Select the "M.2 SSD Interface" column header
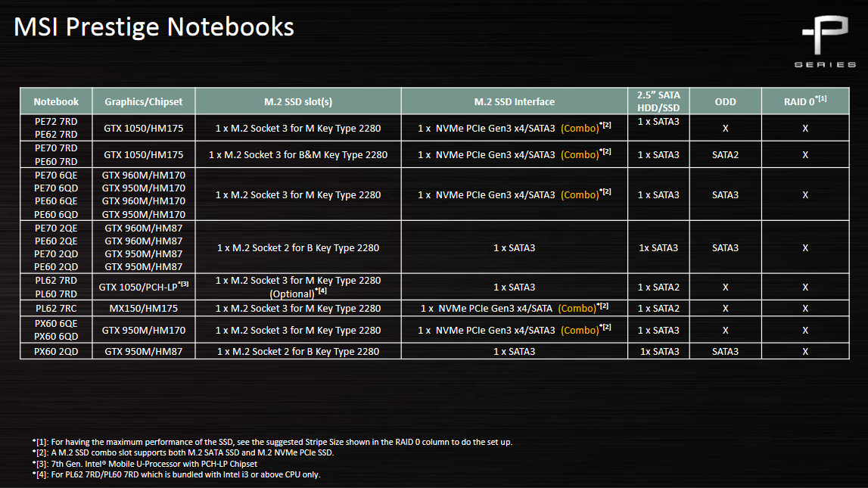Image resolution: width=868 pixels, height=488 pixels. (x=515, y=101)
